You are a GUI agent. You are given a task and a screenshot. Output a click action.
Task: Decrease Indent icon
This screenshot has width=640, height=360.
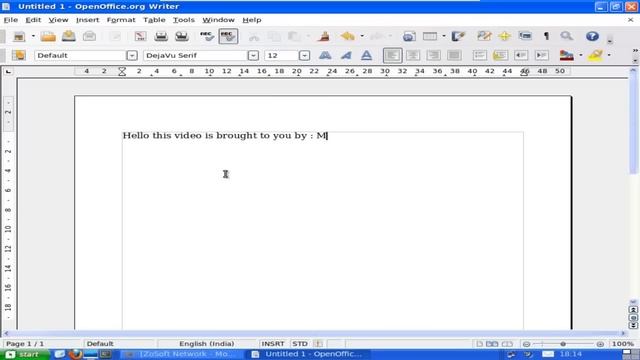click(x=521, y=56)
